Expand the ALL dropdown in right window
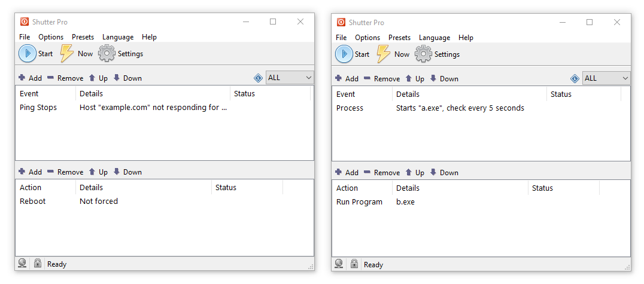The height and width of the screenshot is (284, 644). coord(607,78)
